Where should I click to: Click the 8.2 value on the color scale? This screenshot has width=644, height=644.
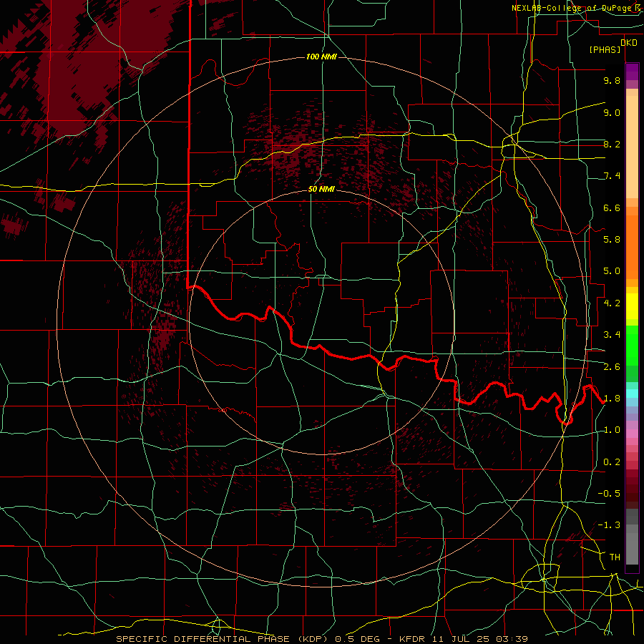(x=612, y=144)
